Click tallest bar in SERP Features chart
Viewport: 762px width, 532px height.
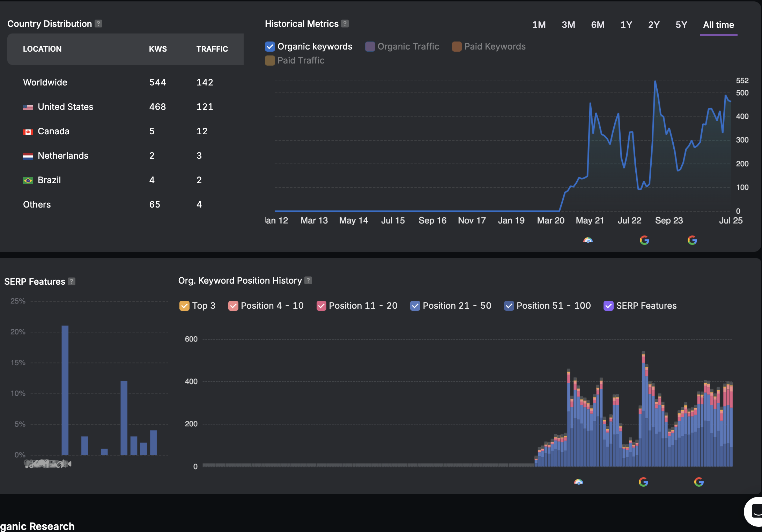pos(65,390)
